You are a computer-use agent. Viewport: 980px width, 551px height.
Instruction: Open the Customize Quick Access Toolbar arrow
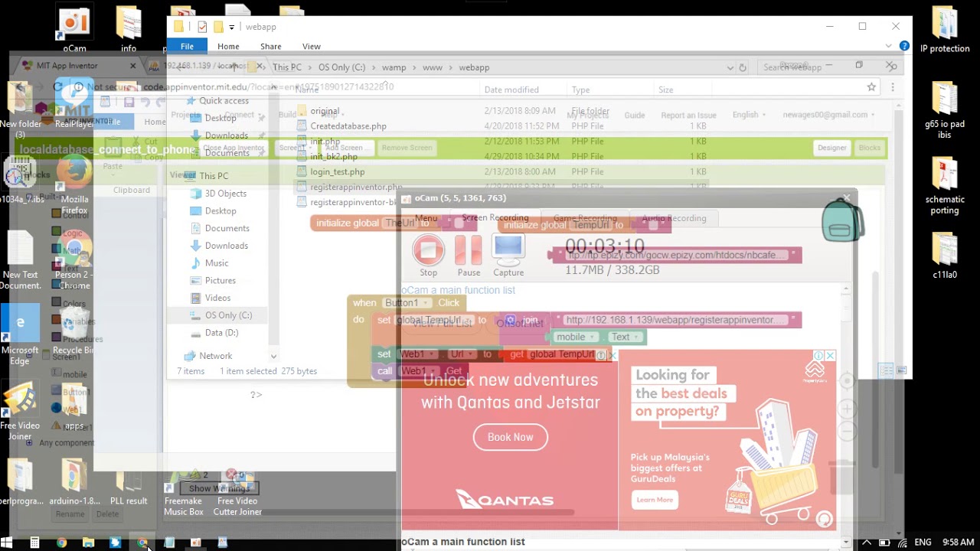232,27
